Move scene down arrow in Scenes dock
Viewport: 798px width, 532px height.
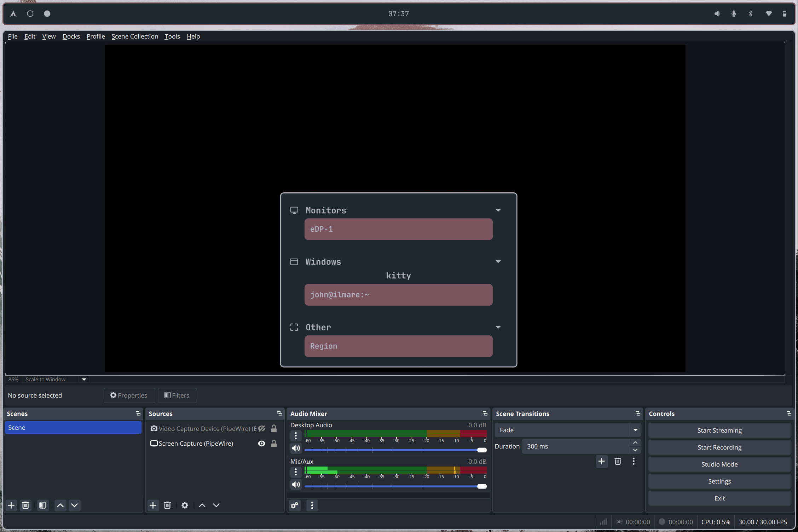click(75, 505)
